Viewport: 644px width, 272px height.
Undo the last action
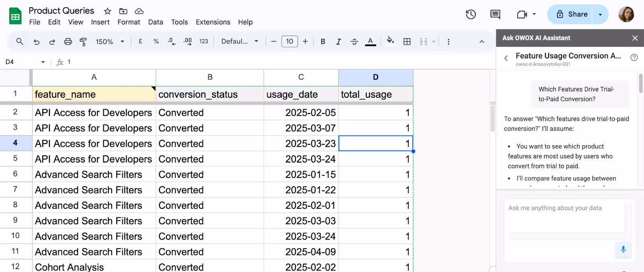(36, 41)
